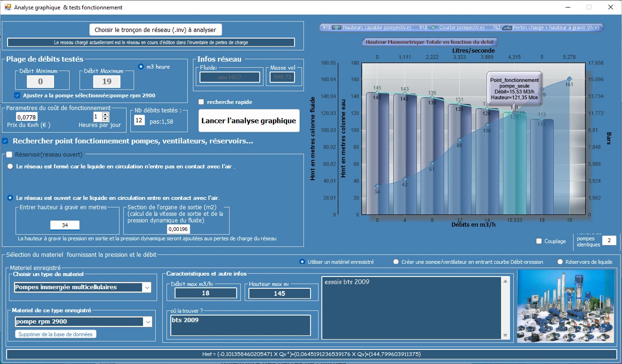The image size is (622, 364).
Task: Enable the 'recherche rapide' checkbox
Action: pos(201,102)
